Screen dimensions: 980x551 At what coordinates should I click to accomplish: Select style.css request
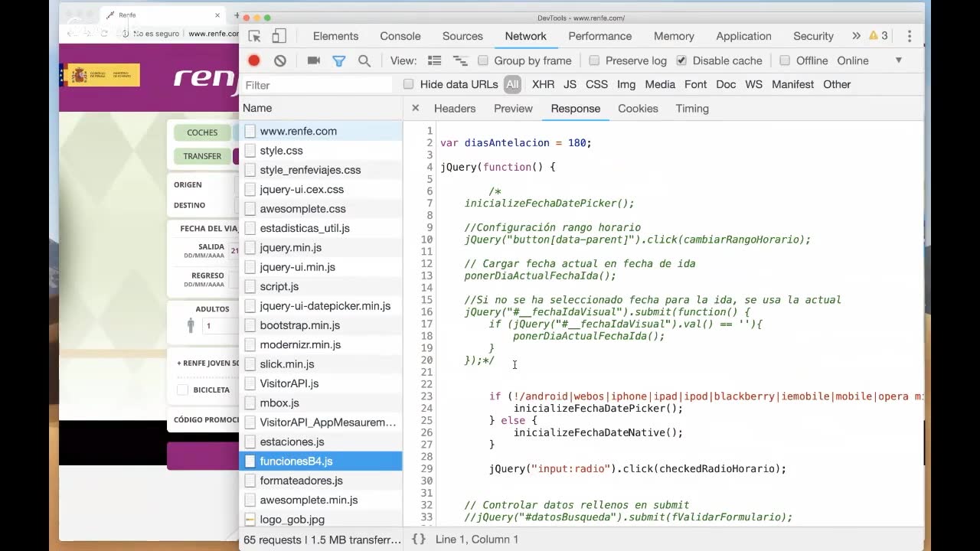321,151
